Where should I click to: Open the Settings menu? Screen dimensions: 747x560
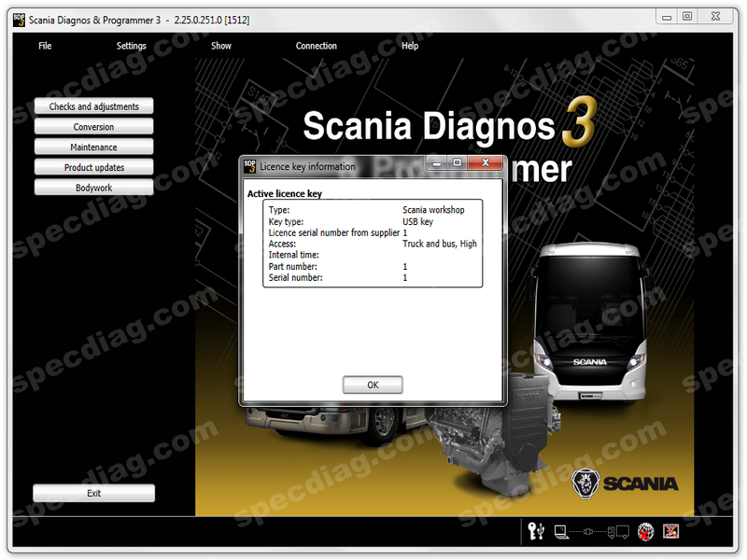pyautogui.click(x=131, y=46)
